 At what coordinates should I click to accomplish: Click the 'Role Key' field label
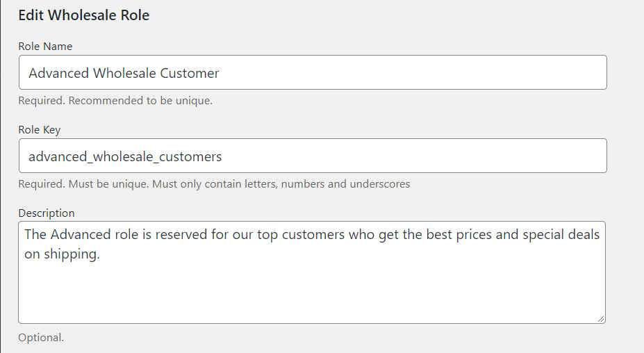(x=40, y=130)
